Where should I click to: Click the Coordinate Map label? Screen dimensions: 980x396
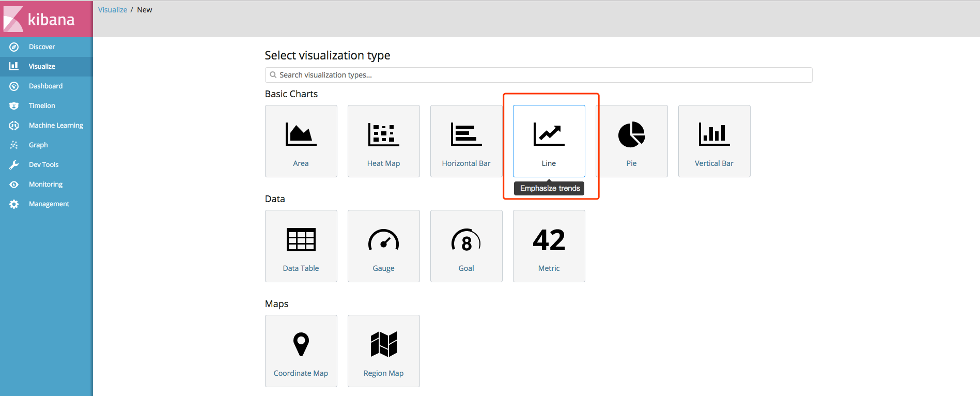[301, 373]
